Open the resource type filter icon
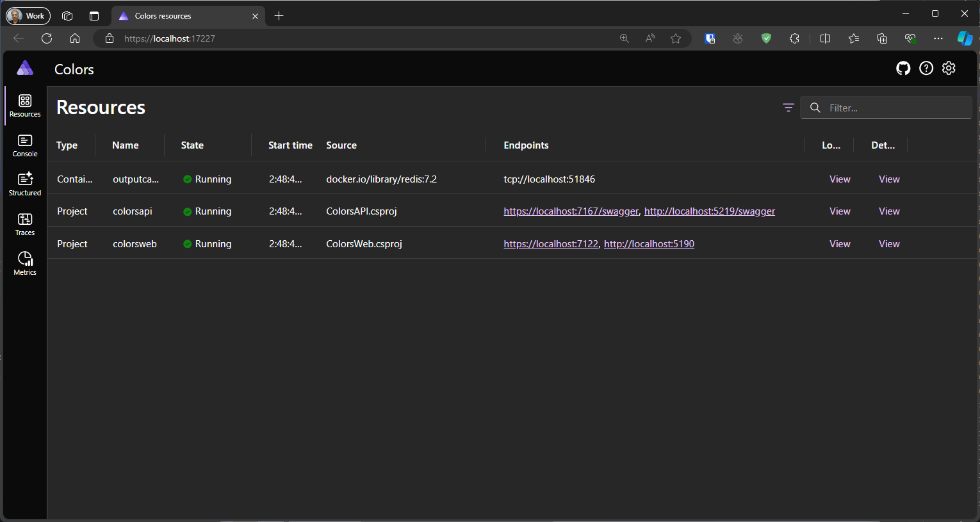The image size is (980, 522). [788, 108]
